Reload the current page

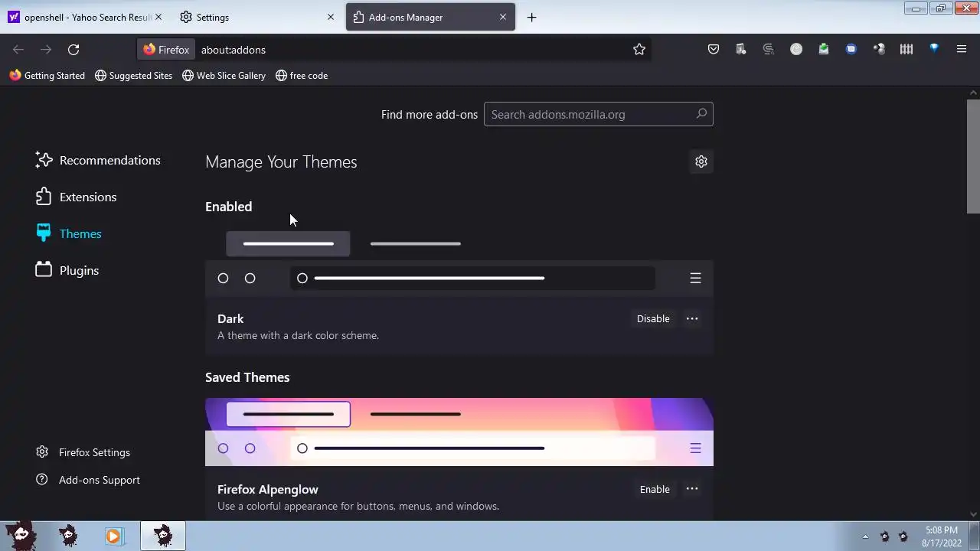pos(73,50)
